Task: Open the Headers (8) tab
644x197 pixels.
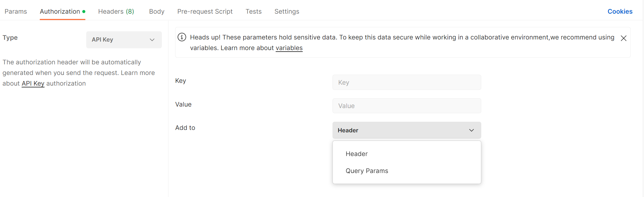Action: click(116, 12)
